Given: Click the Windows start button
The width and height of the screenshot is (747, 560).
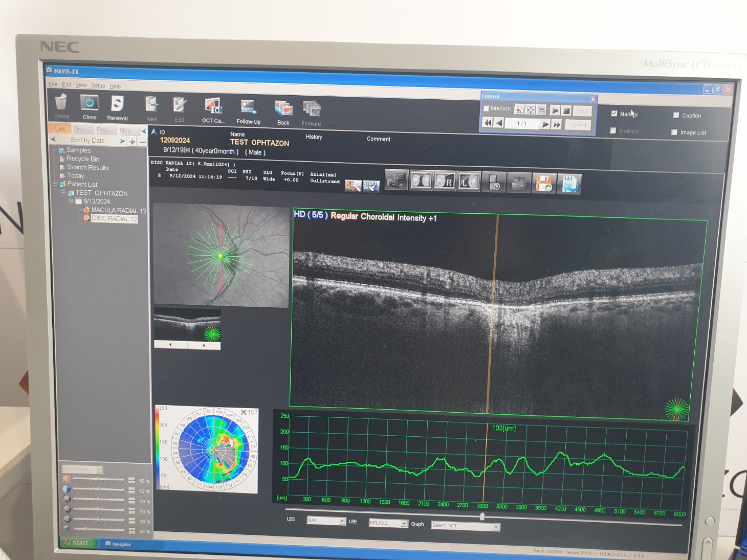Looking at the screenshot, I should click(78, 542).
